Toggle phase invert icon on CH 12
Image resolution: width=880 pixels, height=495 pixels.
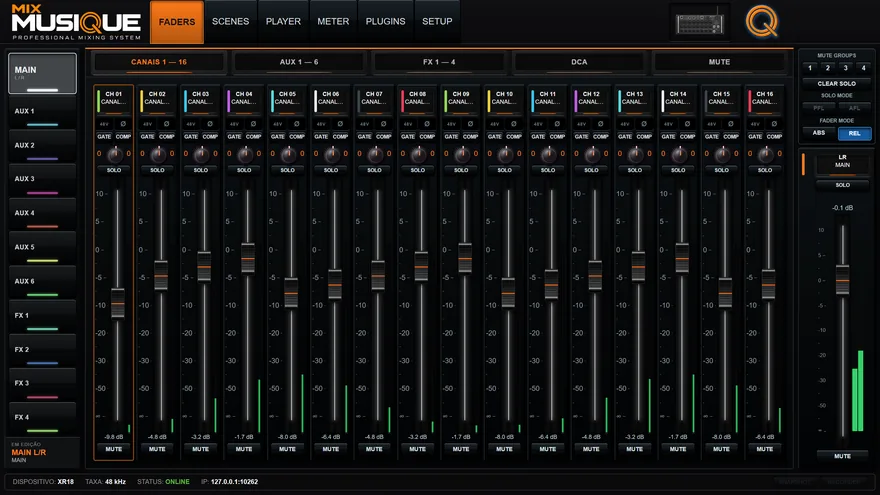pyautogui.click(x=601, y=123)
